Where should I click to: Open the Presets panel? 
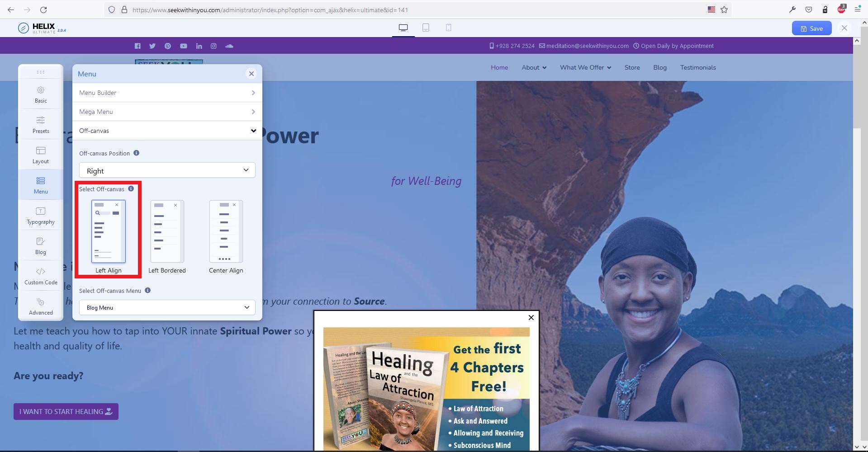pyautogui.click(x=41, y=124)
